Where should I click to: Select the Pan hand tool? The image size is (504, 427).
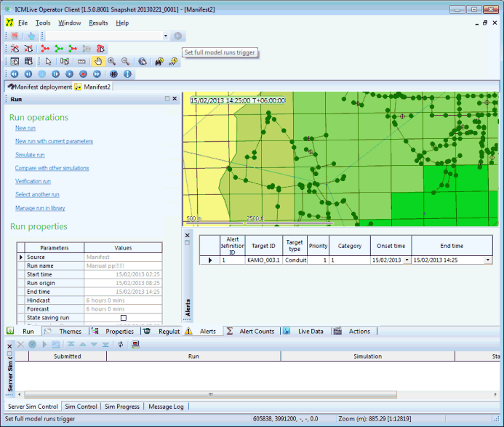coord(98,62)
